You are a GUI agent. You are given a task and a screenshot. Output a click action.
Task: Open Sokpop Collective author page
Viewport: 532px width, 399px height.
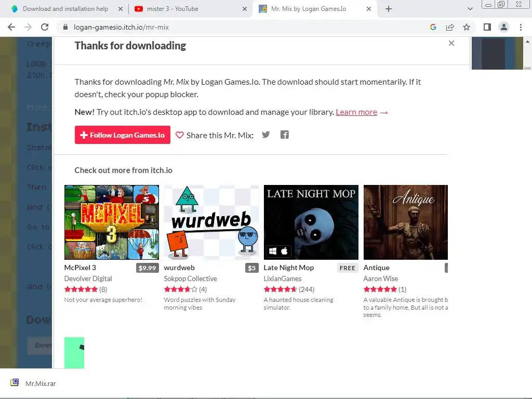tap(190, 278)
